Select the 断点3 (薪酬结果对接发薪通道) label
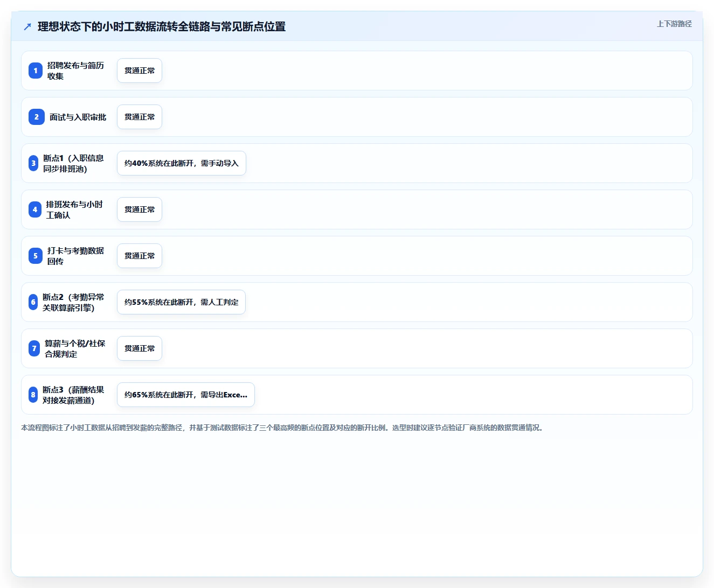Image resolution: width=714 pixels, height=588 pixels. (x=73, y=395)
